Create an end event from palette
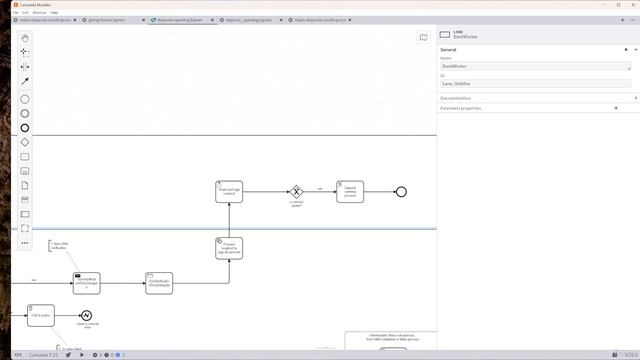This screenshot has width=640, height=360. click(25, 128)
